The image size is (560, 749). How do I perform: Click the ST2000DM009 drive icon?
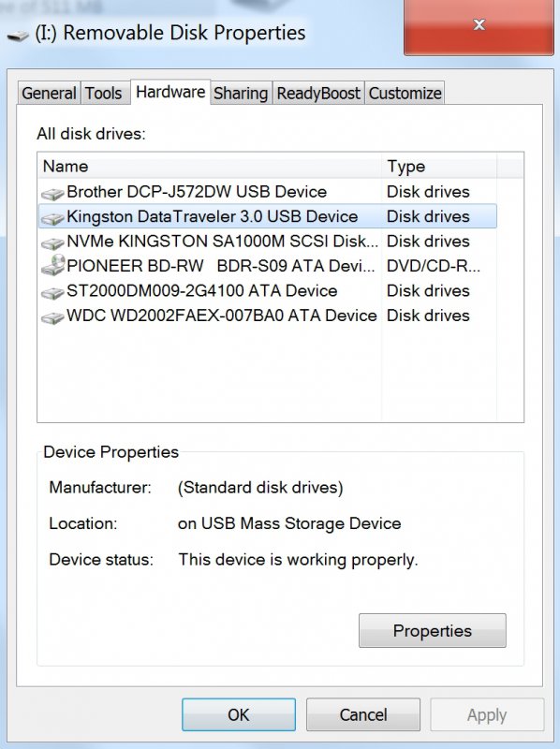(52, 292)
